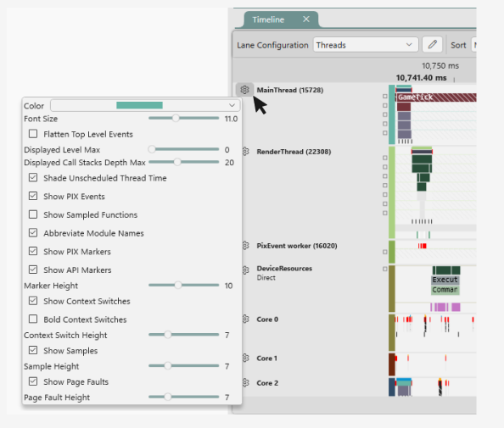Image resolution: width=504 pixels, height=428 pixels.
Task: Enable Bold Context Switches
Action: [x=33, y=319]
